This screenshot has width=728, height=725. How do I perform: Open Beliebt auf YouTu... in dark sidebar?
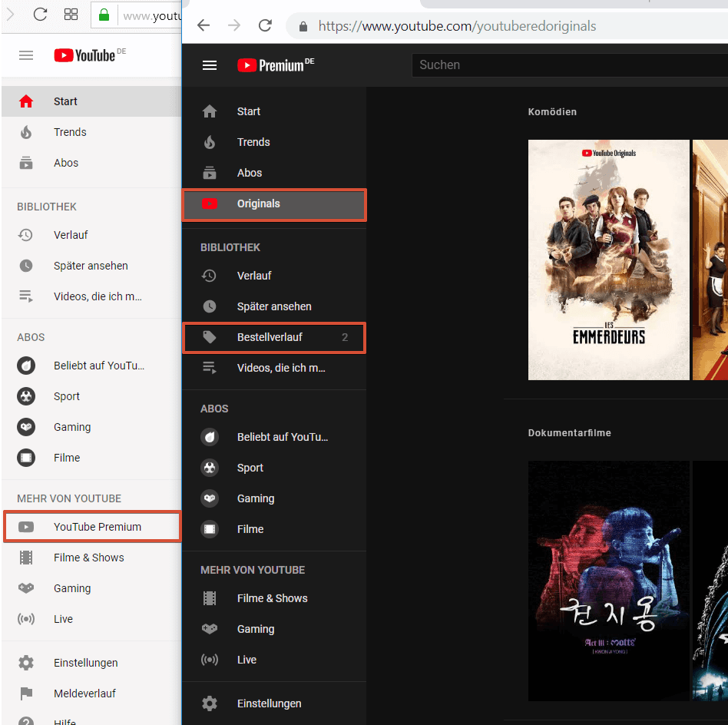pos(274,437)
